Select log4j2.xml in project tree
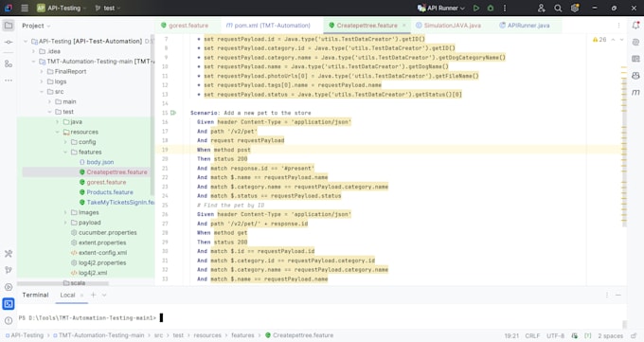 (89, 273)
